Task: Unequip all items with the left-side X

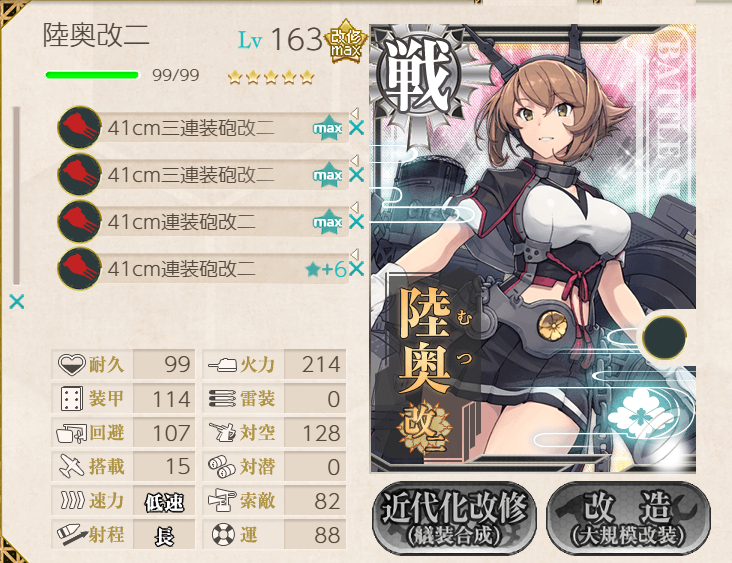Action: (x=17, y=302)
